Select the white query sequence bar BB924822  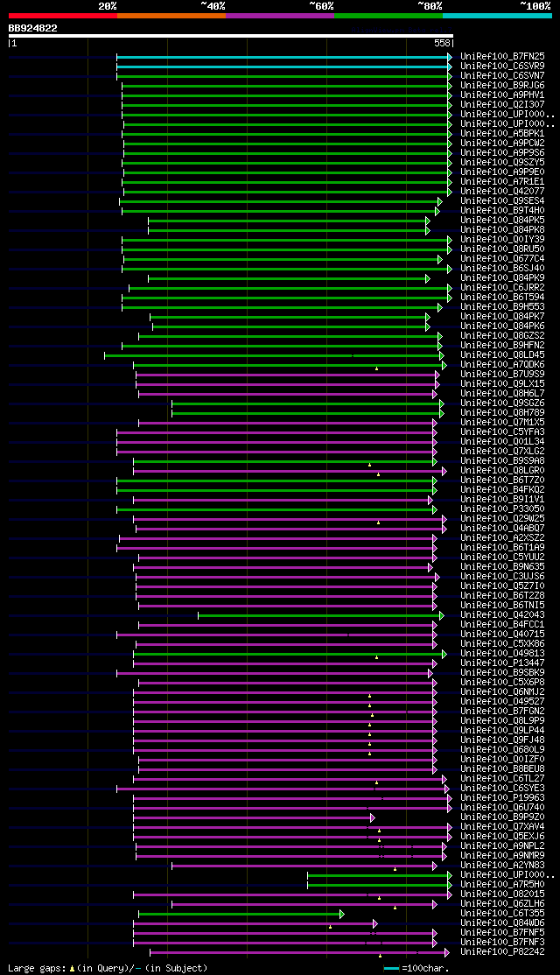tap(231, 36)
